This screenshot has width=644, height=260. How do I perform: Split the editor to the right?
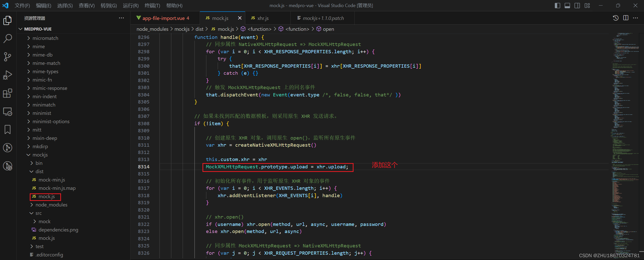click(626, 18)
